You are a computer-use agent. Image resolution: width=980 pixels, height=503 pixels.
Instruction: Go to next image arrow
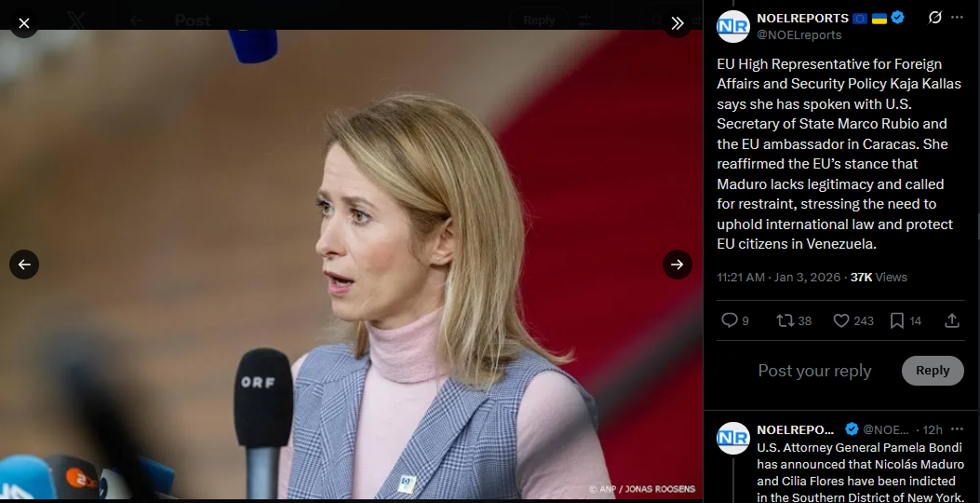678,265
